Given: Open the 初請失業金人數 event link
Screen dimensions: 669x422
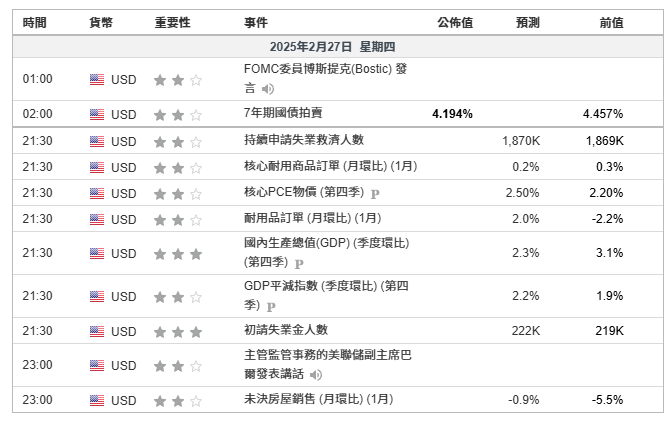Looking at the screenshot, I should 285,329.
